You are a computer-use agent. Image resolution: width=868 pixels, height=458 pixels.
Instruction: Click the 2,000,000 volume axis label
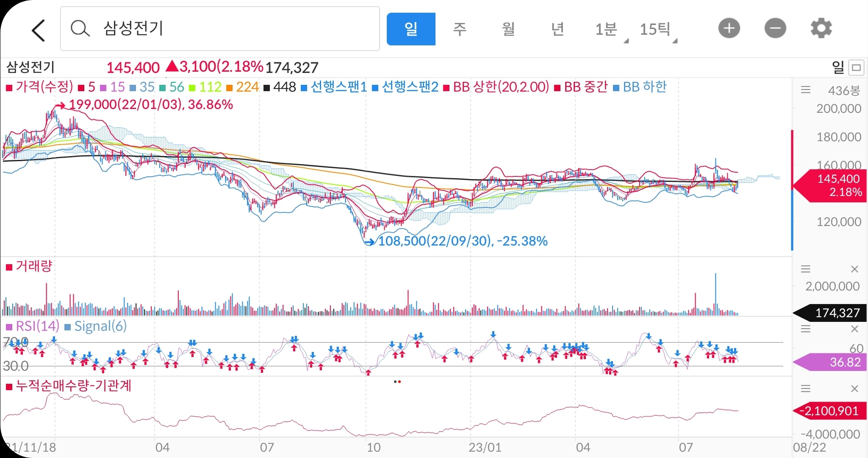[832, 286]
